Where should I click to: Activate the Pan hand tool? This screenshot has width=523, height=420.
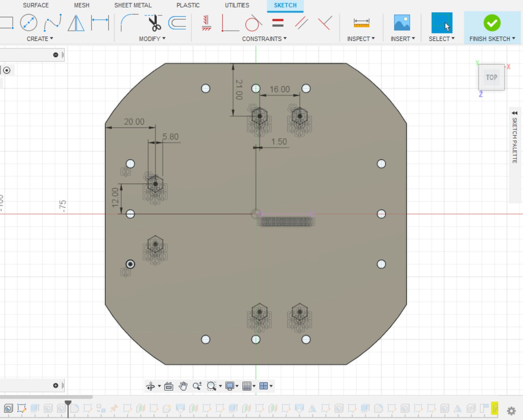tap(183, 386)
